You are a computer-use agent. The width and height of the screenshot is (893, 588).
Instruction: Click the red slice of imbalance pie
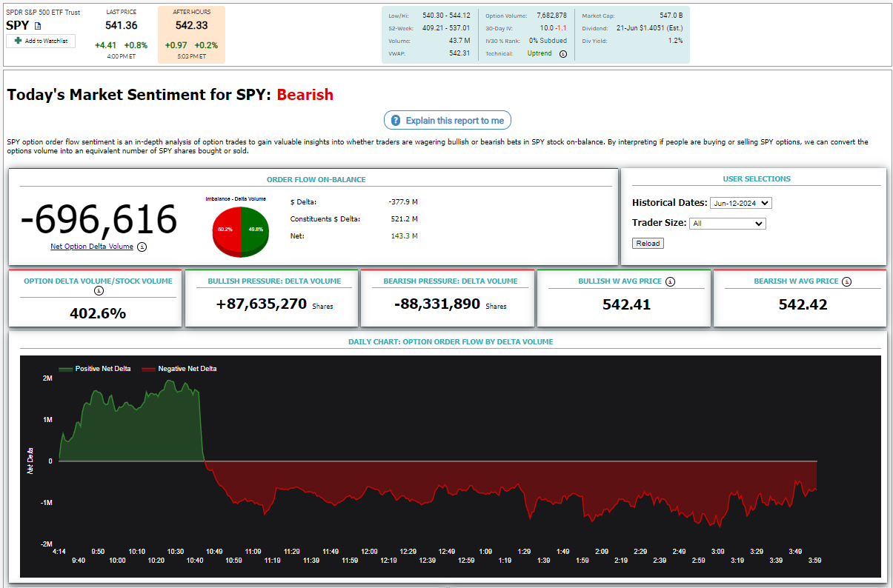[228, 230]
